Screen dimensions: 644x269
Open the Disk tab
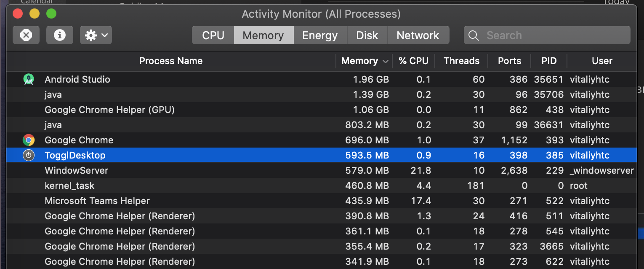pos(367,35)
